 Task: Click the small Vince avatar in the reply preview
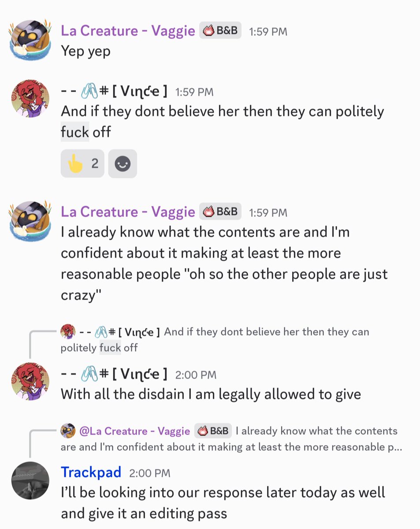(x=67, y=332)
